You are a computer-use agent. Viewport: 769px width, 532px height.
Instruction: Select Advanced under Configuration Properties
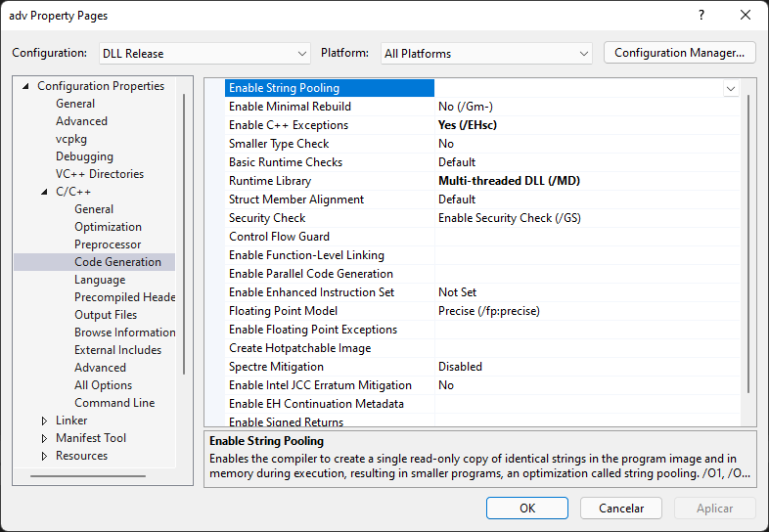81,121
